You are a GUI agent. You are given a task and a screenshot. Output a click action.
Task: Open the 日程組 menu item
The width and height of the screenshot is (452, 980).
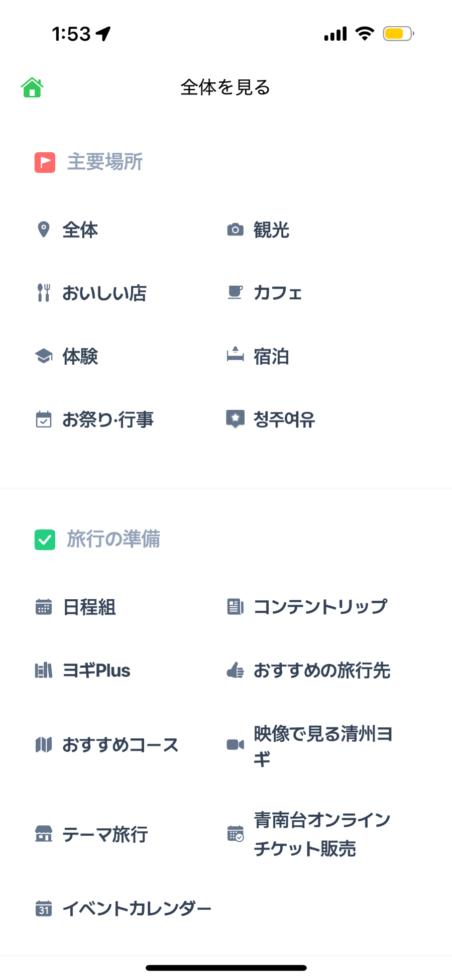[x=89, y=607]
